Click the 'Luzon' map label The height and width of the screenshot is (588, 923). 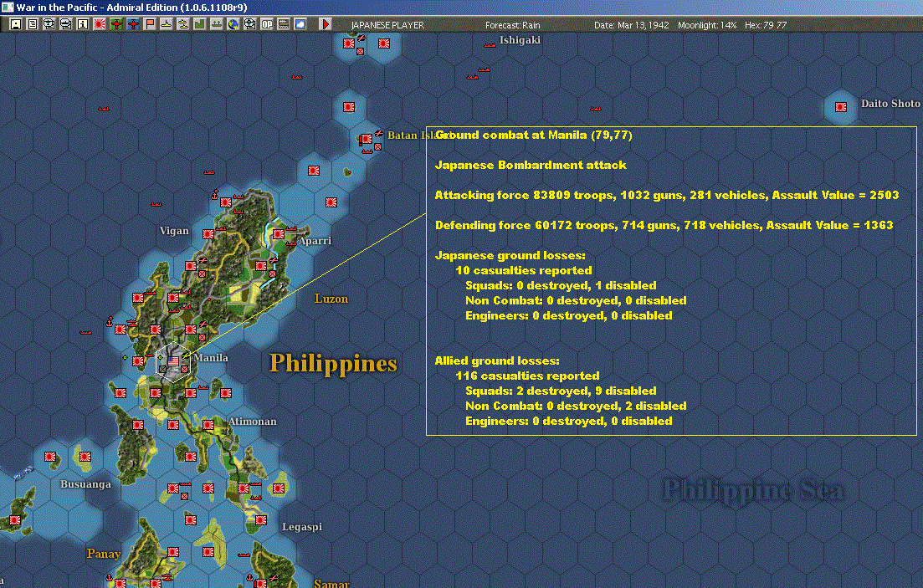331,299
